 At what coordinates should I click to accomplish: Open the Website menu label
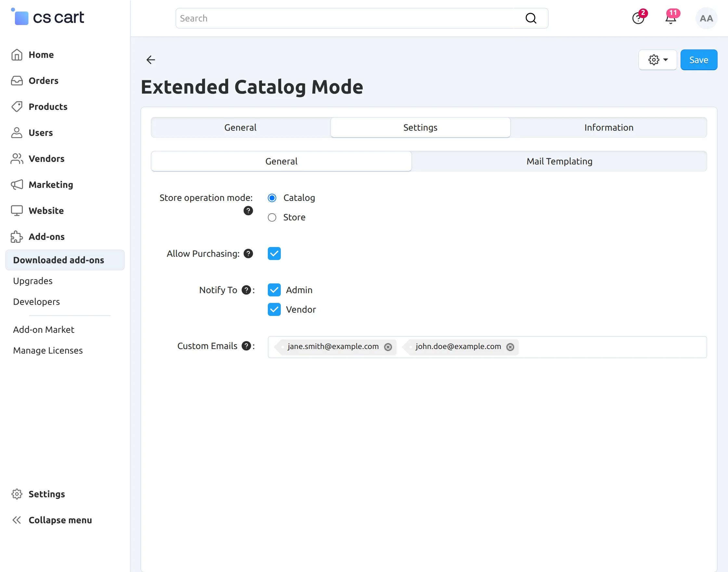[x=46, y=211]
